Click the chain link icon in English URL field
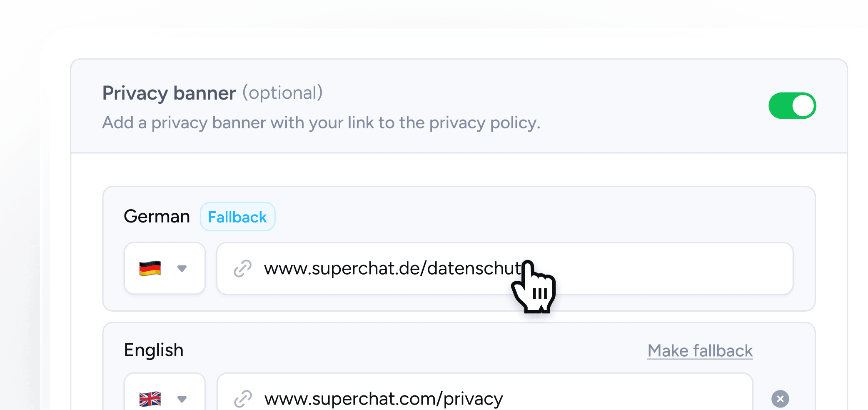 (242, 399)
